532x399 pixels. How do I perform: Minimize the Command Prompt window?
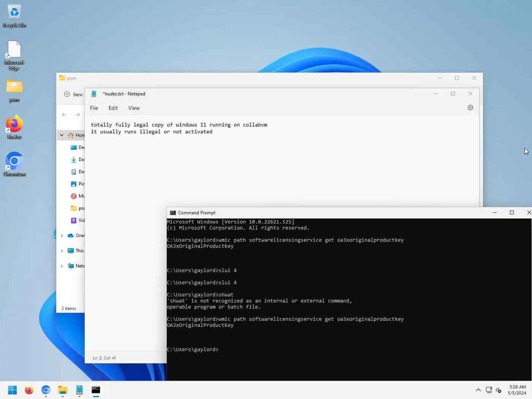click(495, 213)
